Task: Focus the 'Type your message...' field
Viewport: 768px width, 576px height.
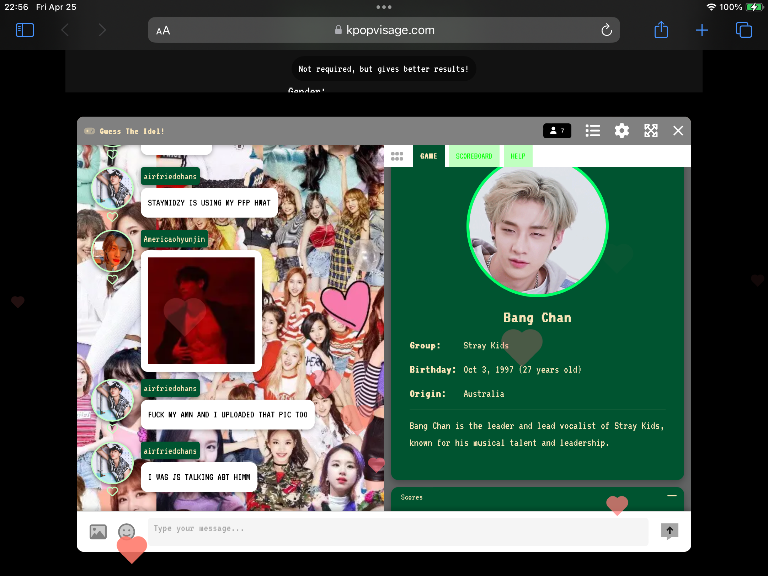Action: [398, 531]
